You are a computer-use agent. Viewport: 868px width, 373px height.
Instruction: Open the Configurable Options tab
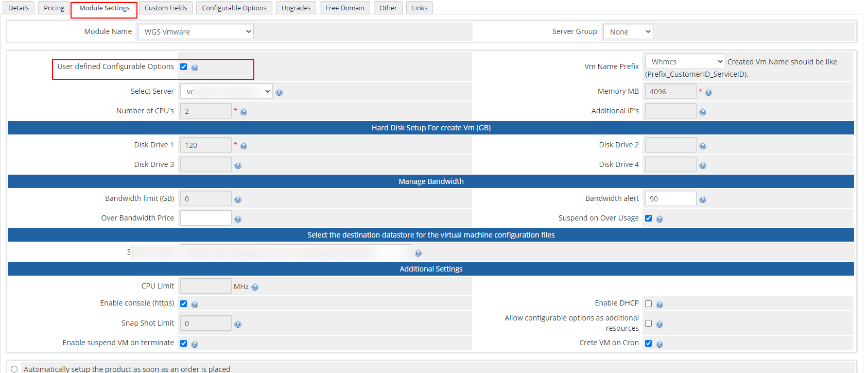tap(234, 8)
